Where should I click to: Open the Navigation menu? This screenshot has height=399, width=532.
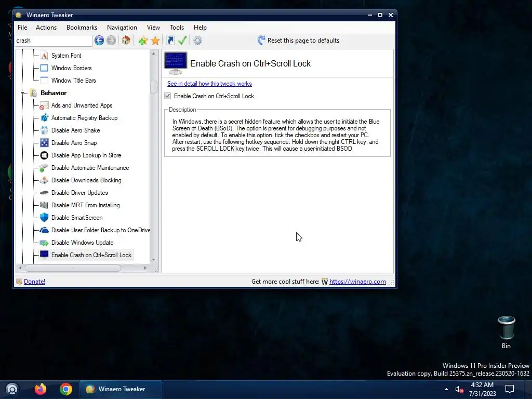click(122, 28)
